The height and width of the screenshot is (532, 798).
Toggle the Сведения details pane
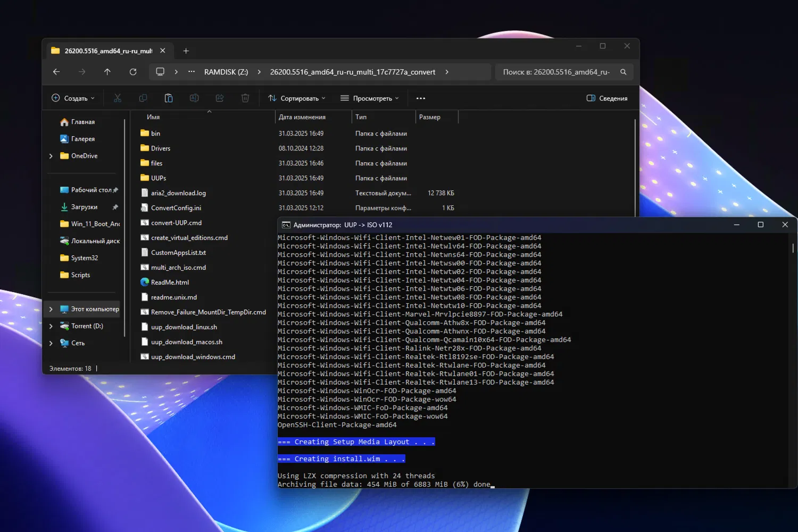point(607,98)
